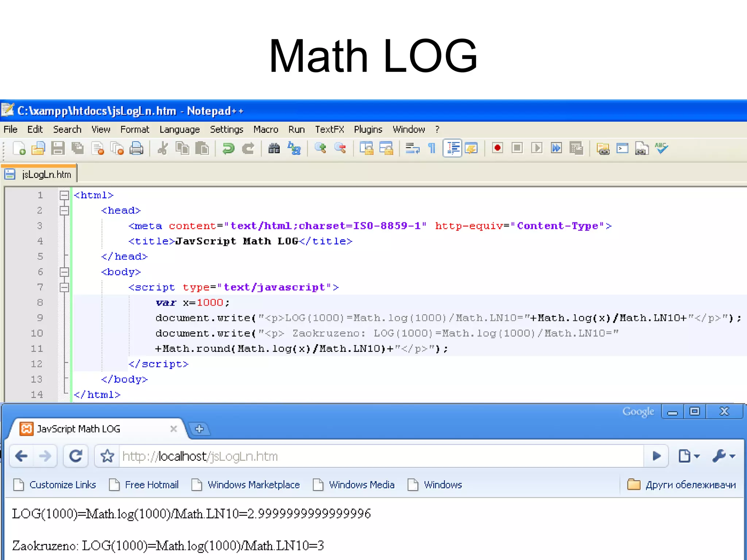Click the var x=1000 code line

pyautogui.click(x=193, y=303)
